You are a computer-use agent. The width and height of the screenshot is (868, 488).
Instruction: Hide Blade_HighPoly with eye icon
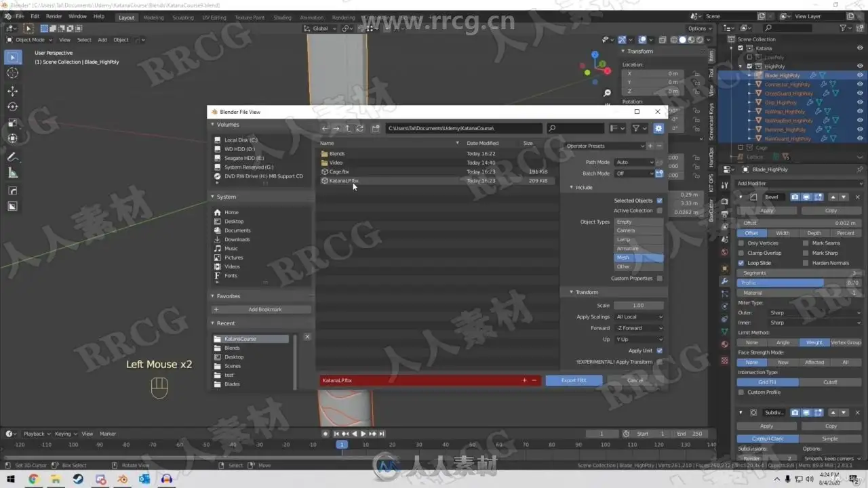point(860,75)
